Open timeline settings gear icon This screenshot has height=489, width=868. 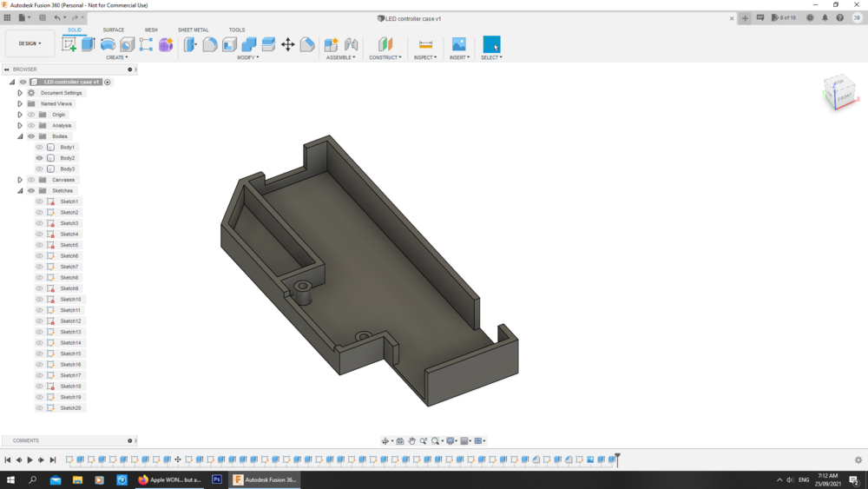click(858, 460)
